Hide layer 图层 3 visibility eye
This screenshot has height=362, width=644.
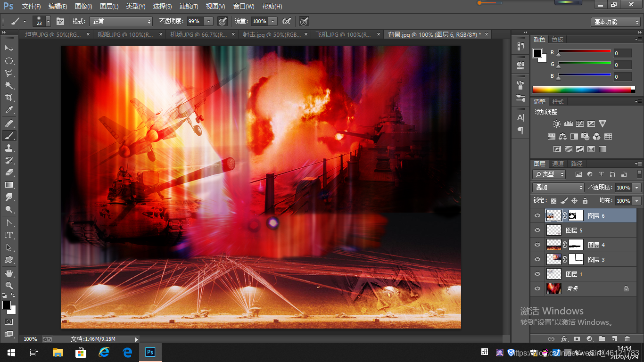pos(537,260)
